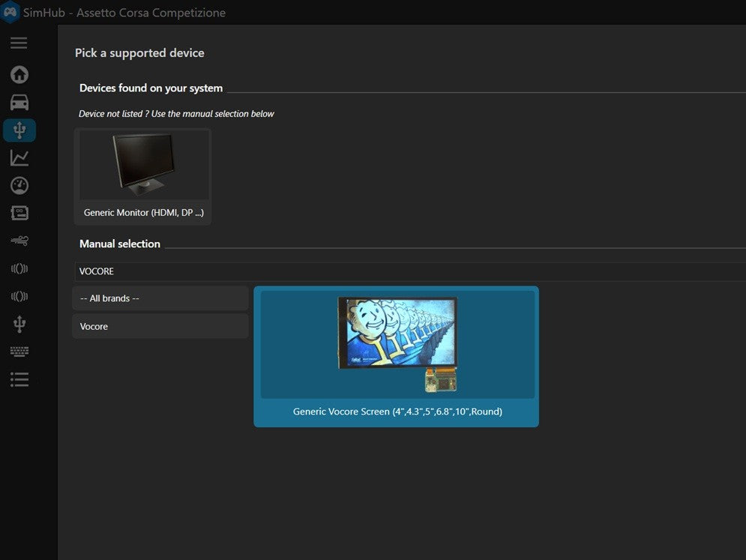Open the hamburger menu in the sidebar
This screenshot has height=560, width=746.
(19, 43)
